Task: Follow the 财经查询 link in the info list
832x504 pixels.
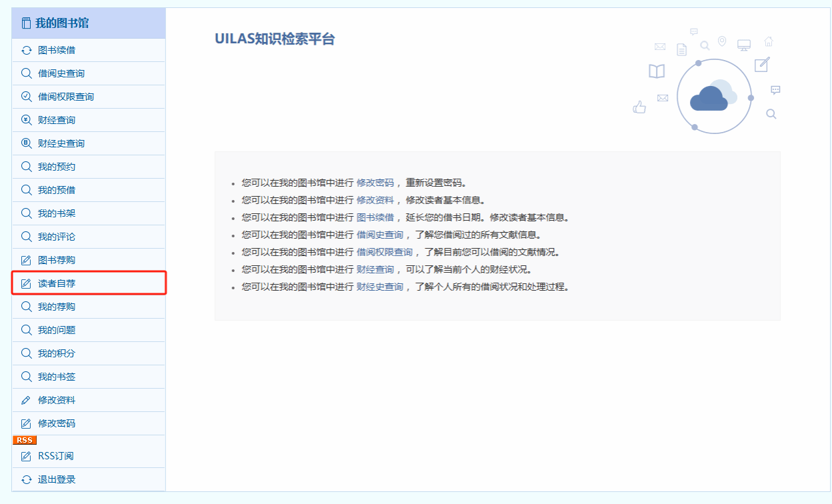Action: coord(375,269)
